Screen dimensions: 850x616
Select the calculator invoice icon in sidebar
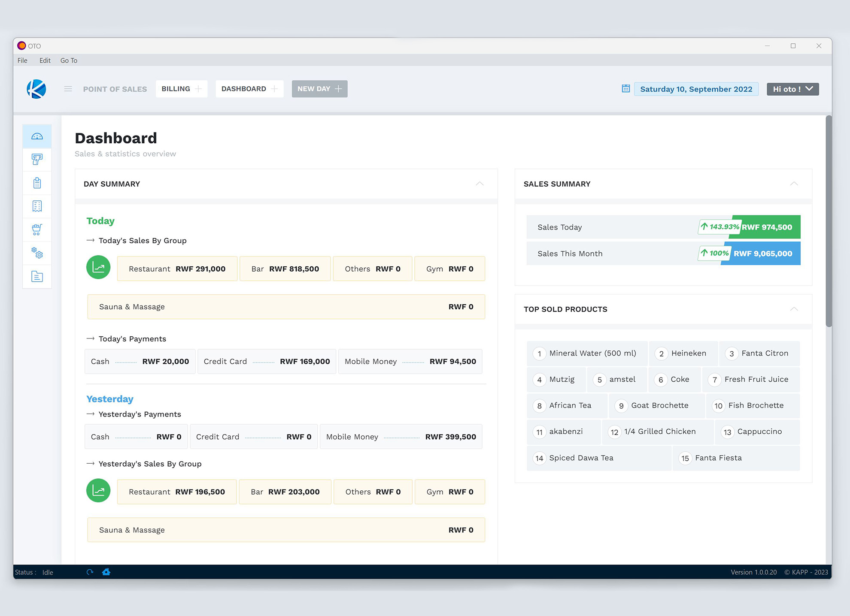(37, 183)
